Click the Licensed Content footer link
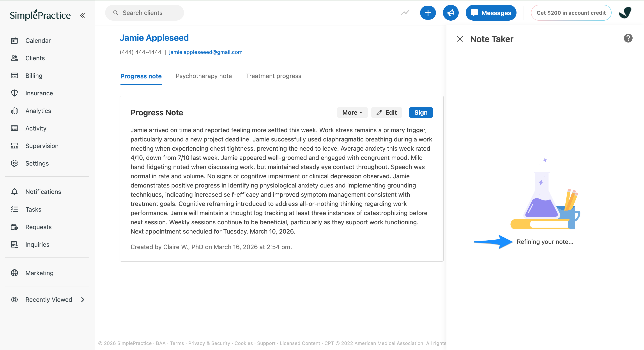Viewport: 644px width, 350px height. point(300,343)
